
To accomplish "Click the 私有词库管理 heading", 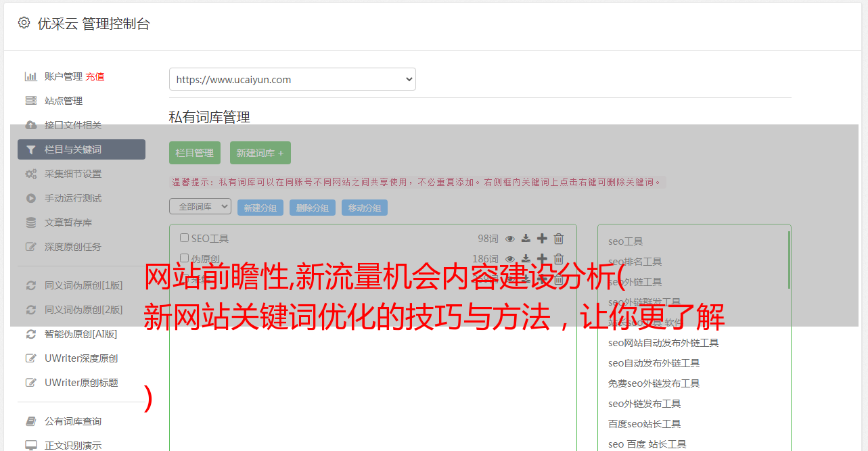I will (210, 117).
